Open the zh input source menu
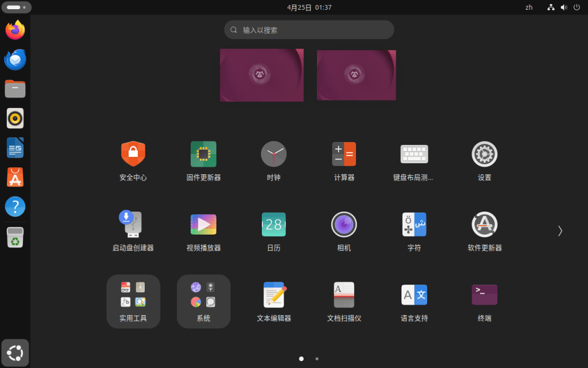Screen dimensions: 588x368 pos(529,7)
